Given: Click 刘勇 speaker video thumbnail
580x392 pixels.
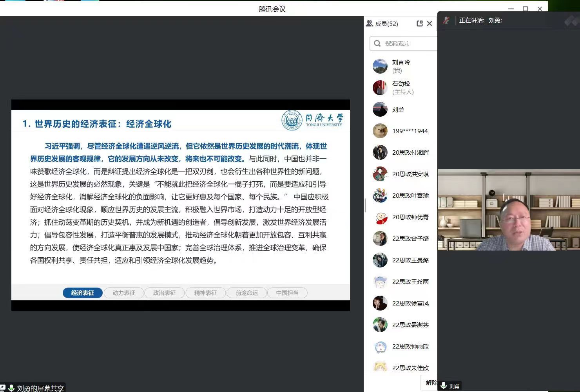Looking at the screenshot, I should 508,210.
